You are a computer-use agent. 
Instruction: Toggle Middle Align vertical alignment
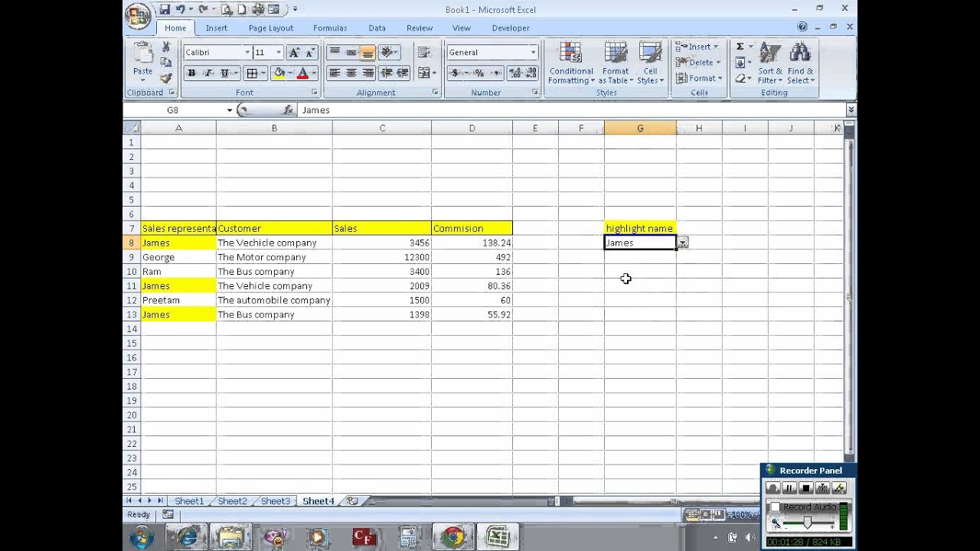(x=351, y=52)
